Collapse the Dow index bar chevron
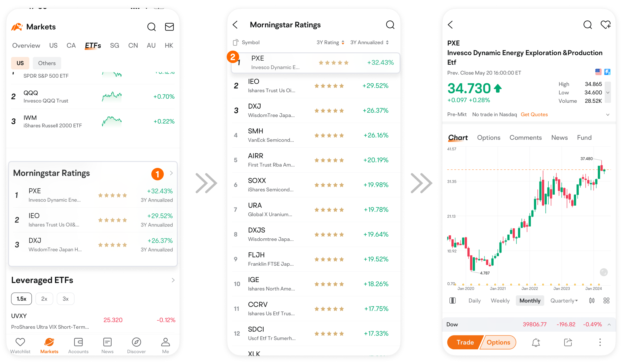The height and width of the screenshot is (364, 622). pos(609,325)
